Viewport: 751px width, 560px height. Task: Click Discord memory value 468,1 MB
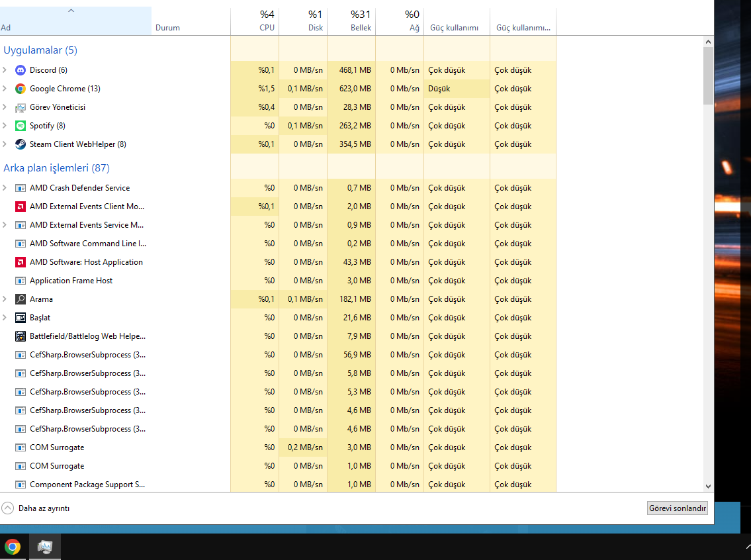pyautogui.click(x=351, y=70)
